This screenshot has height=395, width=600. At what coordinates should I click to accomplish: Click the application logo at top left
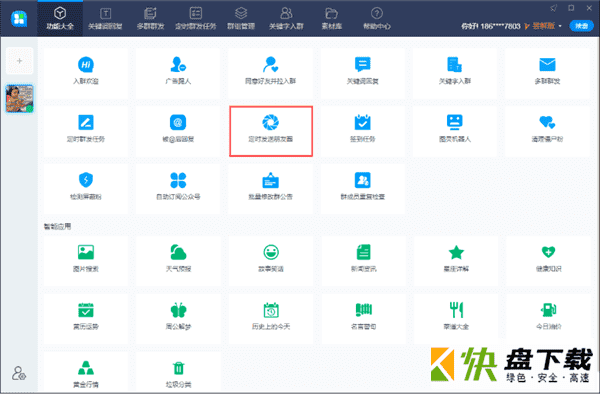(x=19, y=18)
